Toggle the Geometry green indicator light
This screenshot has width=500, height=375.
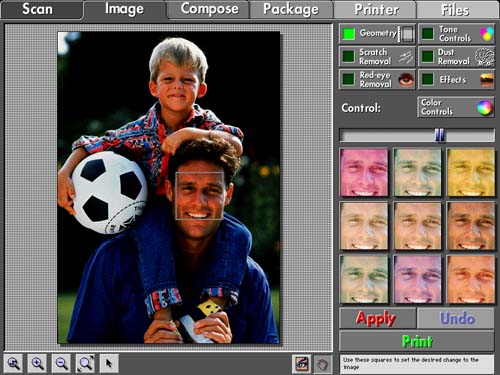(x=349, y=34)
